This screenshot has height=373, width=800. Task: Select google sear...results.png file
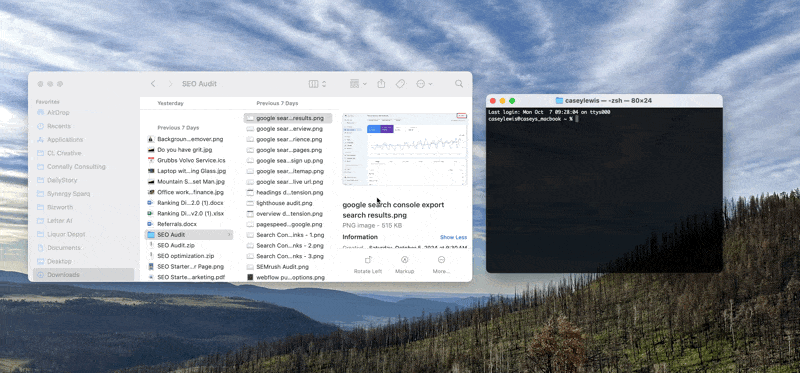288,118
